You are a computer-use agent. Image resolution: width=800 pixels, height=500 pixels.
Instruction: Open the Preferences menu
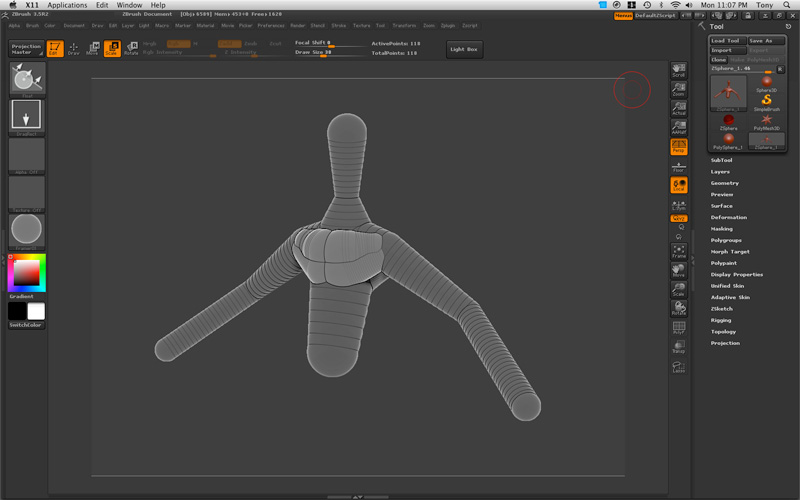click(x=271, y=25)
